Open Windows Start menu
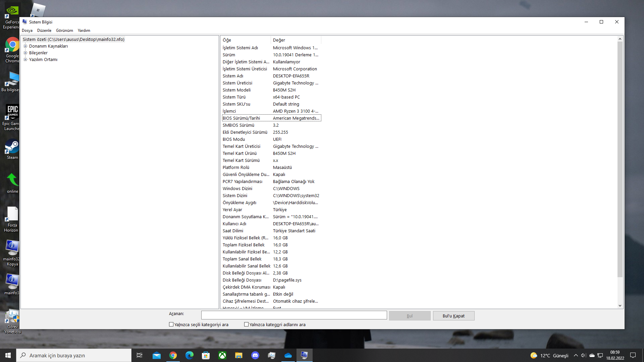 8,355
